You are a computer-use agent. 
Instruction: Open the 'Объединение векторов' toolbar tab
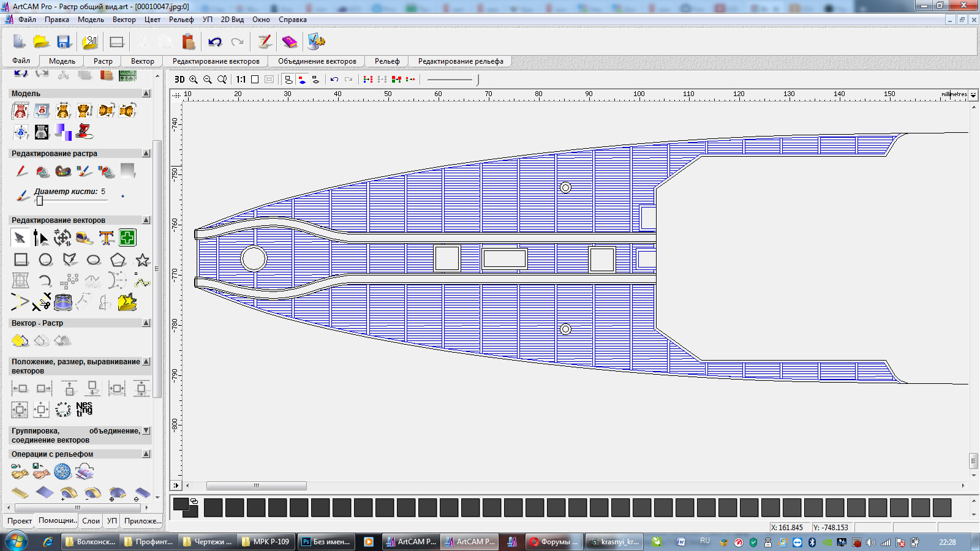coord(317,61)
